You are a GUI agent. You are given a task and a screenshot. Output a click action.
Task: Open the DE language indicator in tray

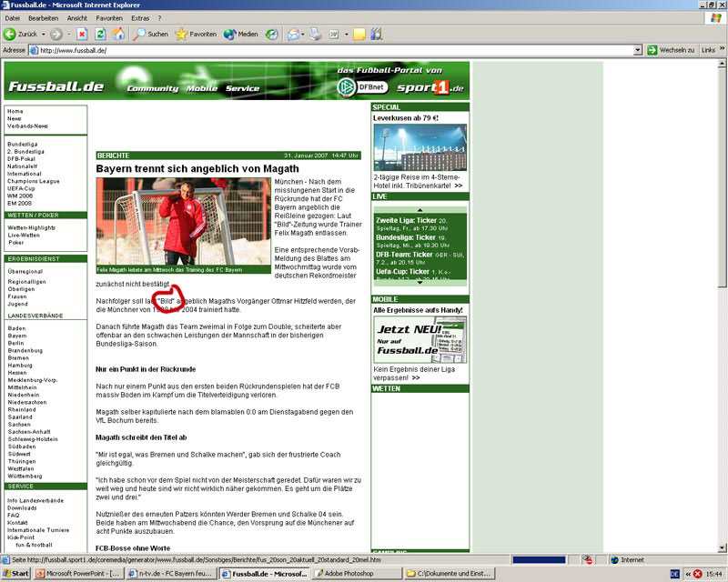(x=675, y=574)
